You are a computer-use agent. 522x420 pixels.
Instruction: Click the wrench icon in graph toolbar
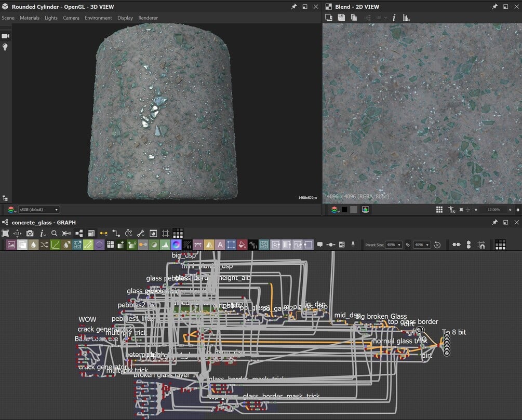(141, 234)
